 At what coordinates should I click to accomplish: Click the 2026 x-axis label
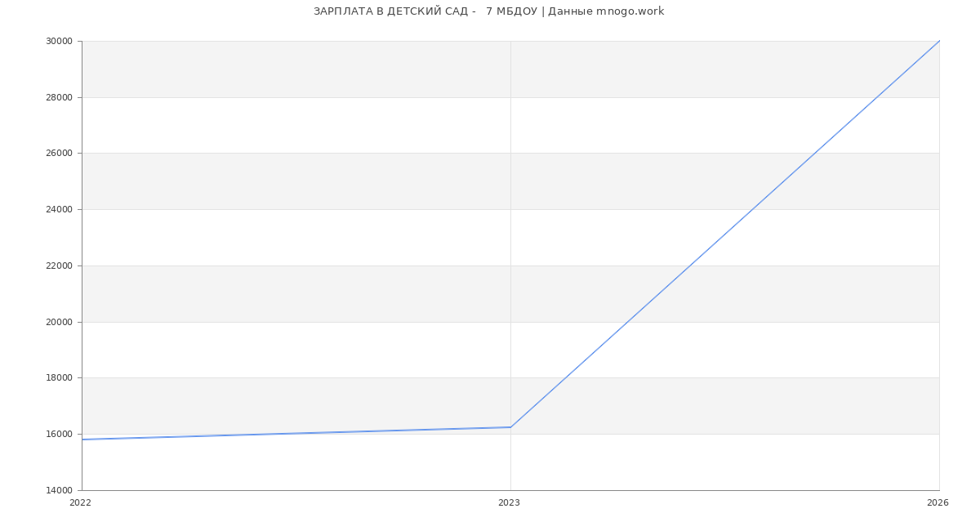point(938,503)
